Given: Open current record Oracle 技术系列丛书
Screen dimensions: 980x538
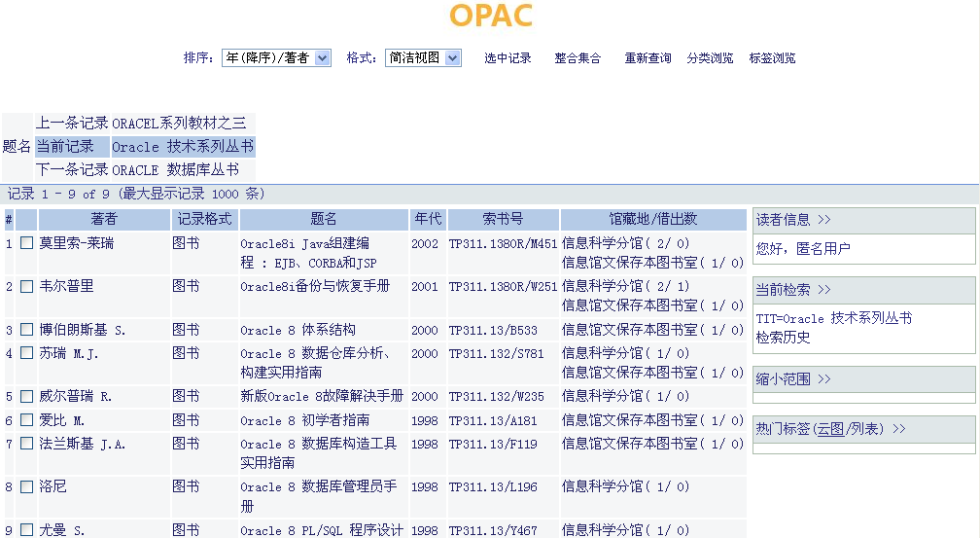Looking at the screenshot, I should coord(183,147).
